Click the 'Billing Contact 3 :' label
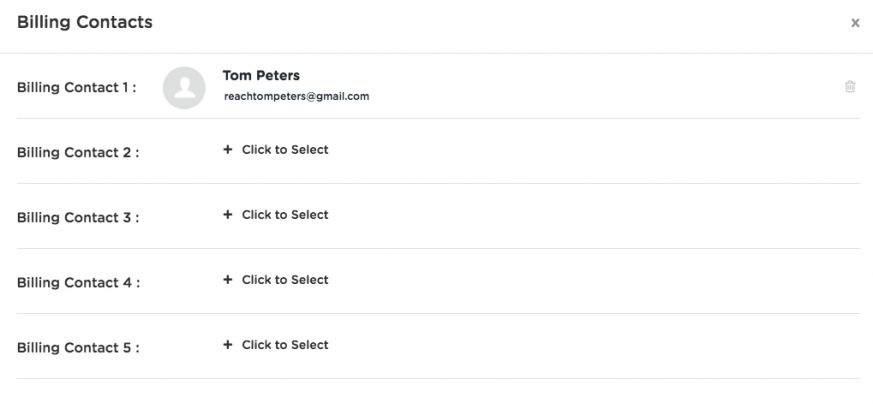 (x=78, y=218)
